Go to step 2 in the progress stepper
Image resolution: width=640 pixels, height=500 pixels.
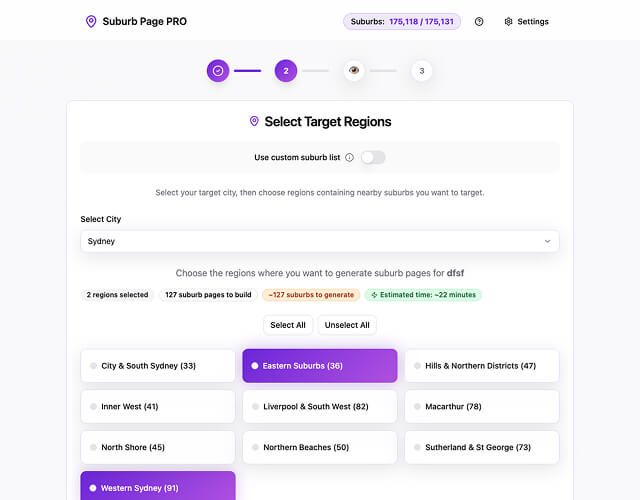point(286,71)
